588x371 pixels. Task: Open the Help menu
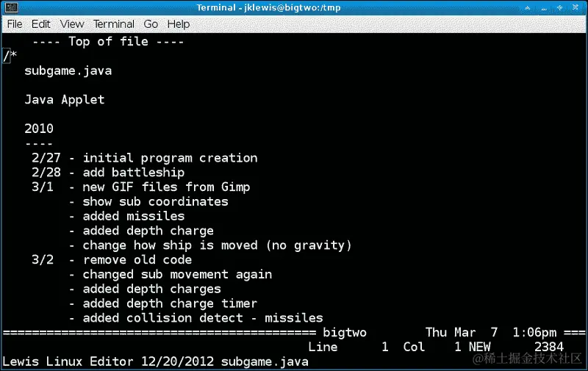(x=179, y=24)
